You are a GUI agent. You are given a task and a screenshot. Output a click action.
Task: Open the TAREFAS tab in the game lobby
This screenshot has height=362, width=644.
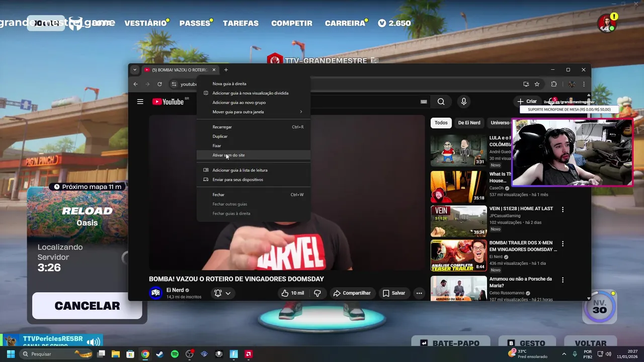(x=240, y=23)
